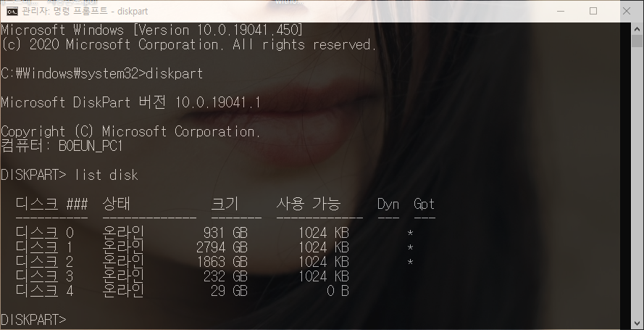Click the computer name BOEUN_PC1

click(91, 146)
